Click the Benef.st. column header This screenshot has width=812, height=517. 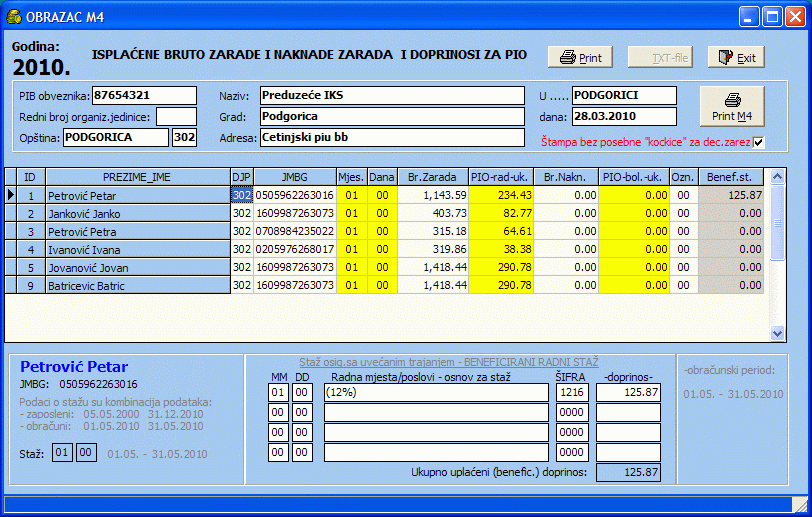(731, 177)
